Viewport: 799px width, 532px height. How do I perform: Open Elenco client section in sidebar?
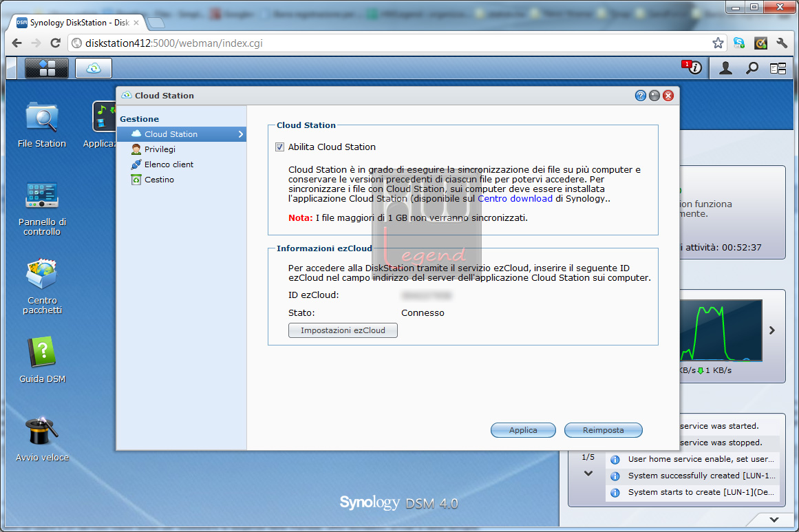[182, 164]
